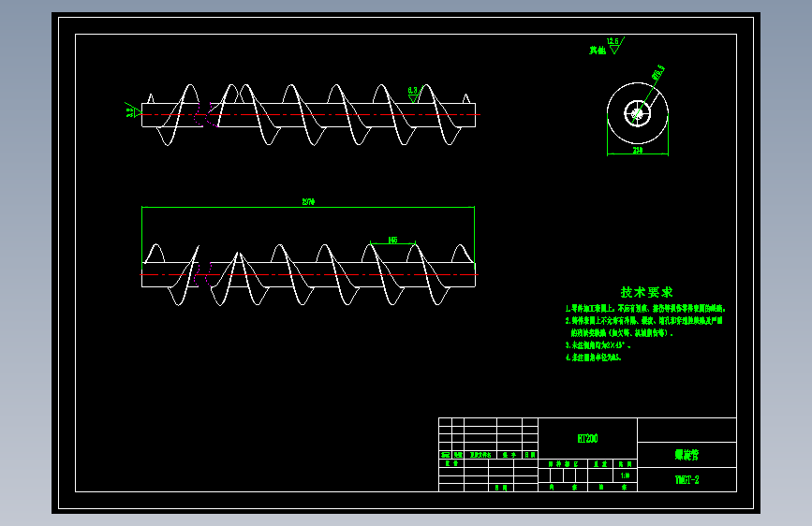The width and height of the screenshot is (812, 526).
Task: Click the HT200 material label in title block
Action: coord(587,439)
